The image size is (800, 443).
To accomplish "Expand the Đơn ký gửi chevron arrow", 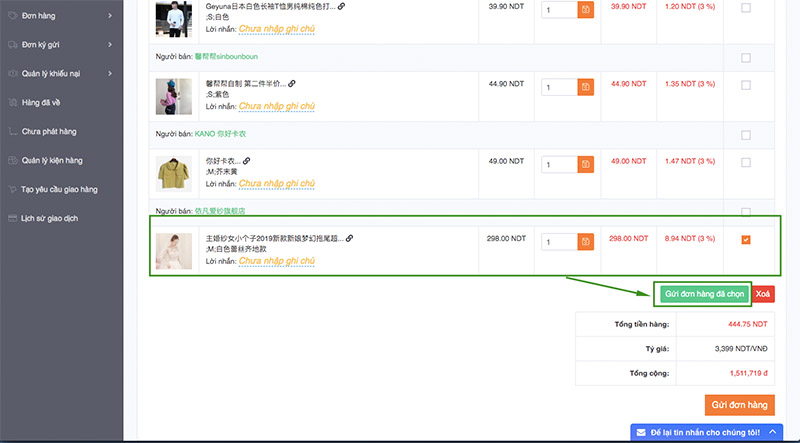I will point(110,45).
